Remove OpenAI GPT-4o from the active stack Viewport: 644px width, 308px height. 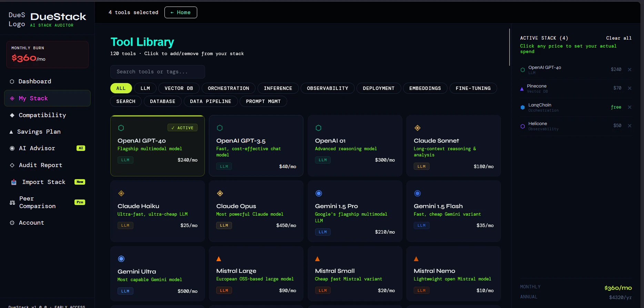click(630, 70)
